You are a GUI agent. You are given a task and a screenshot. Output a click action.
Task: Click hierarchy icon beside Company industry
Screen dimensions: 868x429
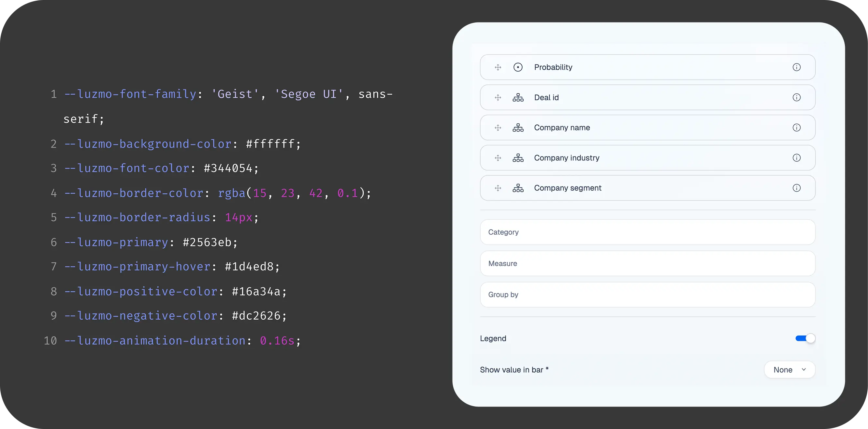pos(518,158)
